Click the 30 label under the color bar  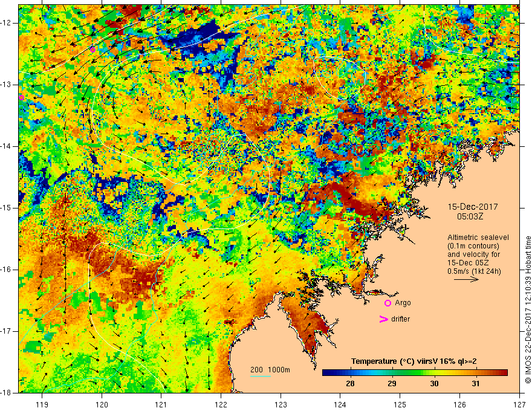(x=434, y=384)
